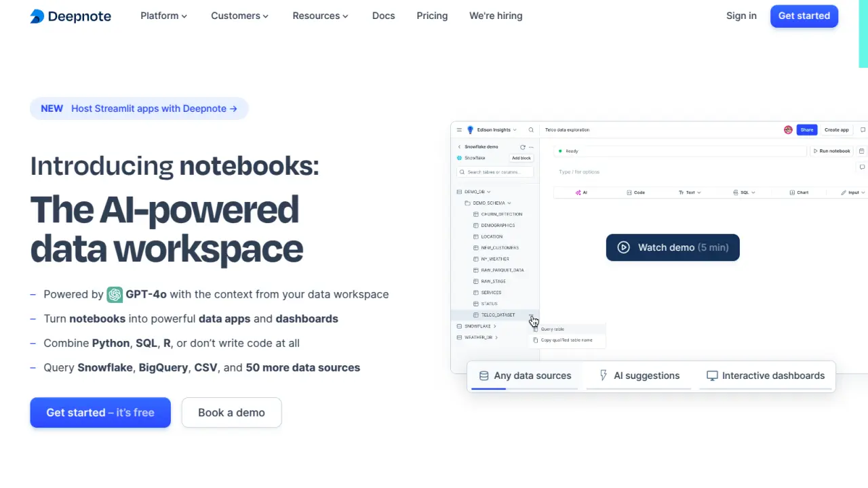Screen dimensions: 868x488
Task: Go back using the arrow before Snowflake demo
Action: 459,147
